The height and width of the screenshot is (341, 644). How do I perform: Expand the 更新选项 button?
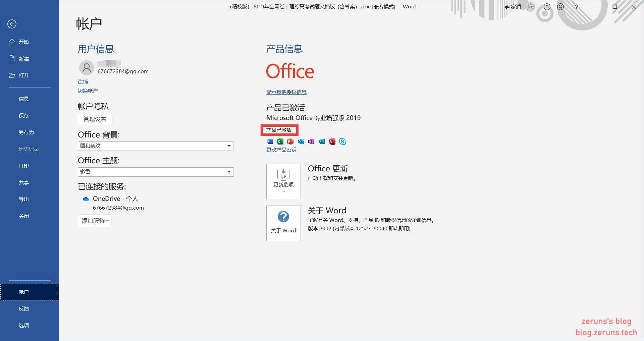[x=283, y=181]
